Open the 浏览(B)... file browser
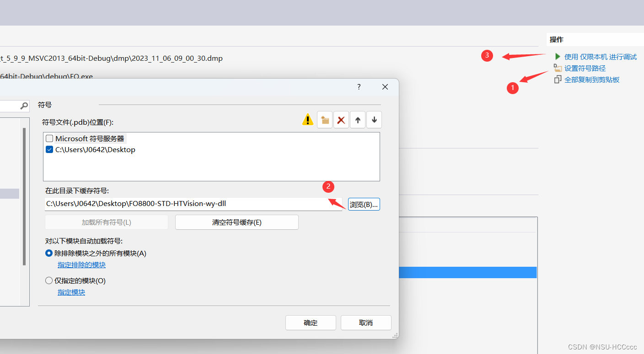 tap(364, 204)
